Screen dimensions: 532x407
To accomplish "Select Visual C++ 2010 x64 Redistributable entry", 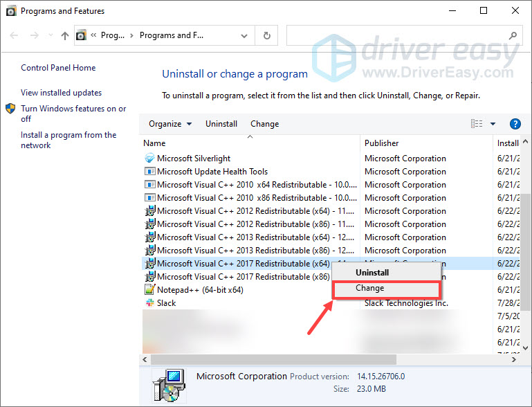I will pos(257,185).
